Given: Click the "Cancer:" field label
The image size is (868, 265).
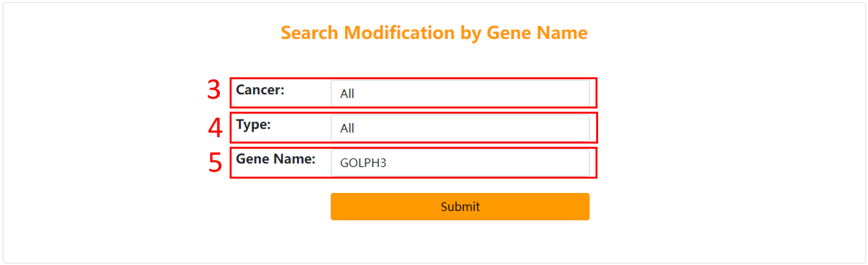Looking at the screenshot, I should click(x=260, y=90).
